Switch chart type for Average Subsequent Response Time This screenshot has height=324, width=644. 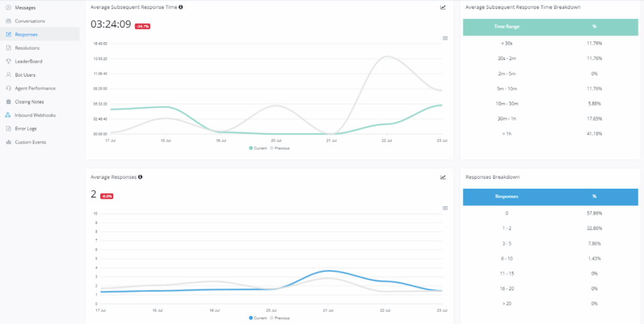tap(443, 8)
